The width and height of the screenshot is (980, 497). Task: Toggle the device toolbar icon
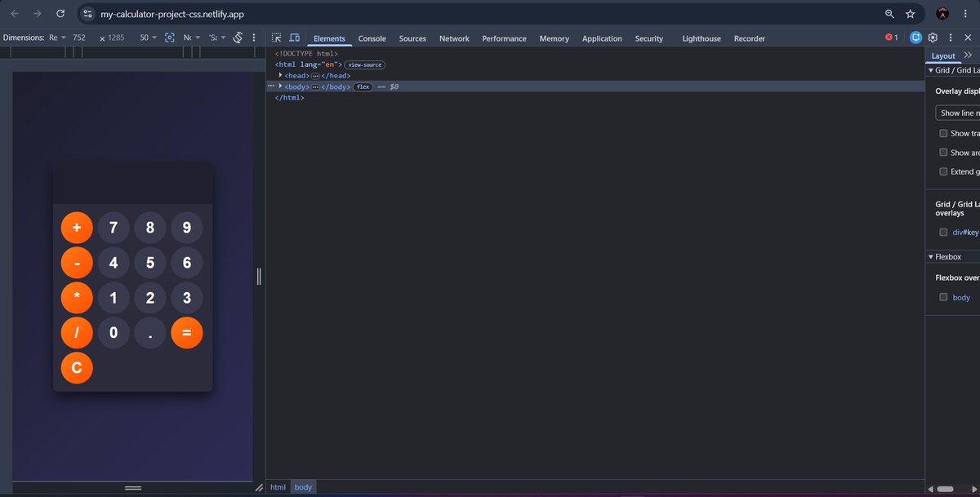294,38
